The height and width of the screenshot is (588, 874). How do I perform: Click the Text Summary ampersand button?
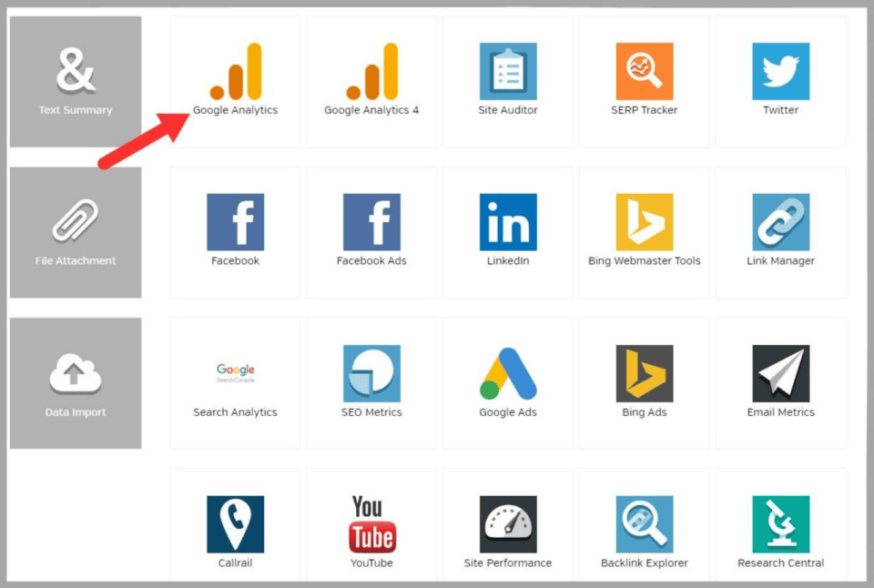[x=76, y=81]
